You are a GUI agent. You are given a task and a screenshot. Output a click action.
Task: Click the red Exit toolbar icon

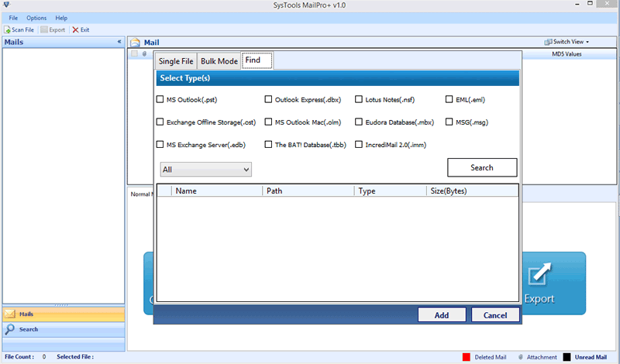75,29
